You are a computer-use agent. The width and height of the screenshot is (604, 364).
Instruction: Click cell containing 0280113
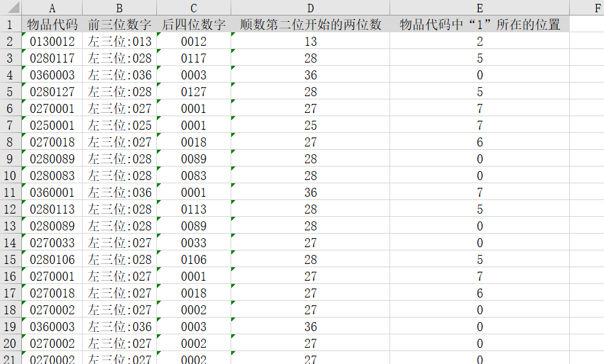click(x=52, y=208)
